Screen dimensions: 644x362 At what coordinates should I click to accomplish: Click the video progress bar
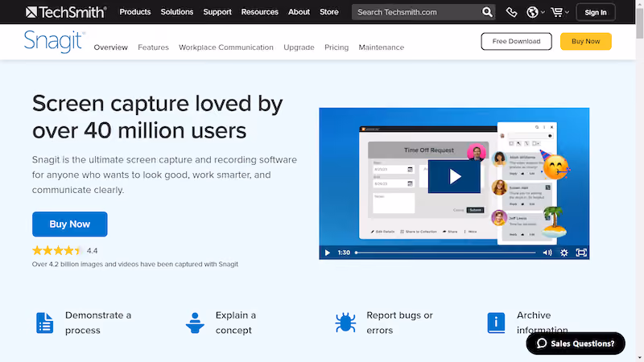[x=445, y=253]
